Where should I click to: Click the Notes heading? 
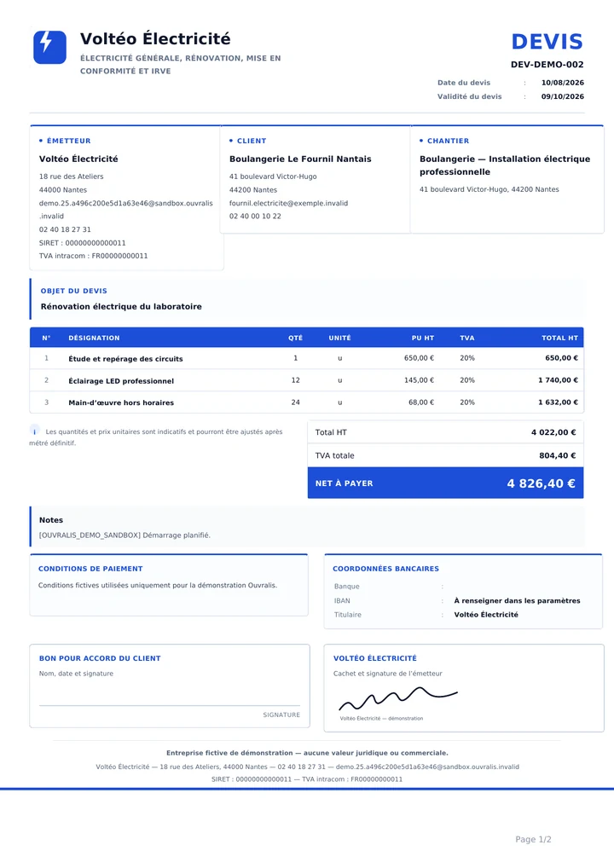tap(51, 520)
